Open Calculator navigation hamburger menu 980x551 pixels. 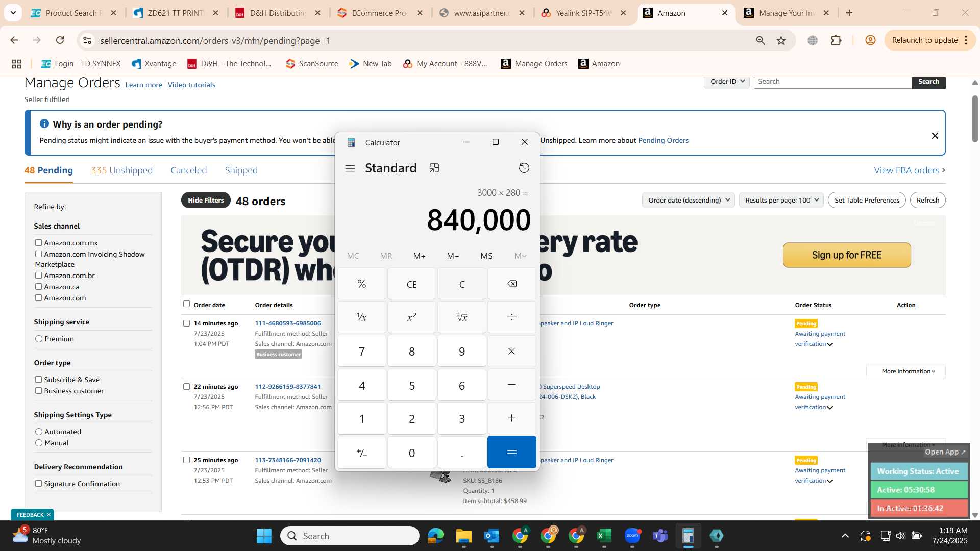coord(350,168)
